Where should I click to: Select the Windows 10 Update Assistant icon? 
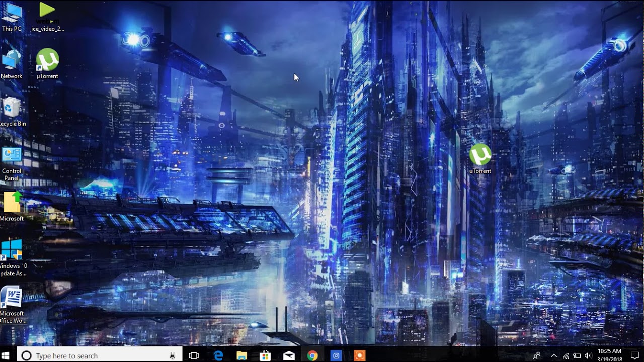click(12, 258)
